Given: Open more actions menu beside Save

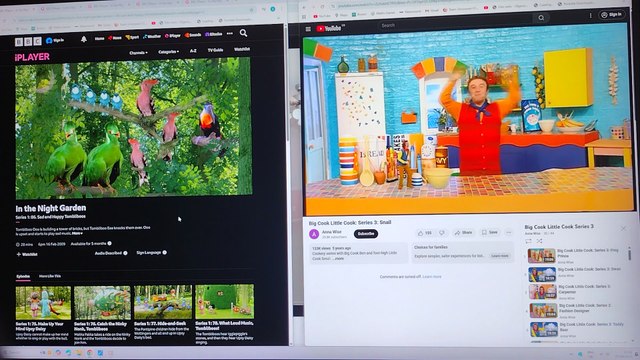Looking at the screenshot, I should [x=509, y=232].
